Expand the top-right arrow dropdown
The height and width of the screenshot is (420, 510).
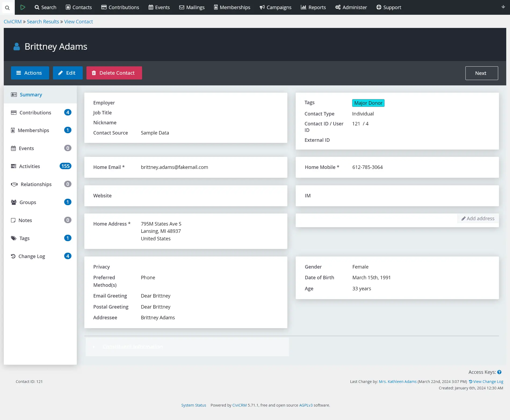pyautogui.click(x=503, y=7)
